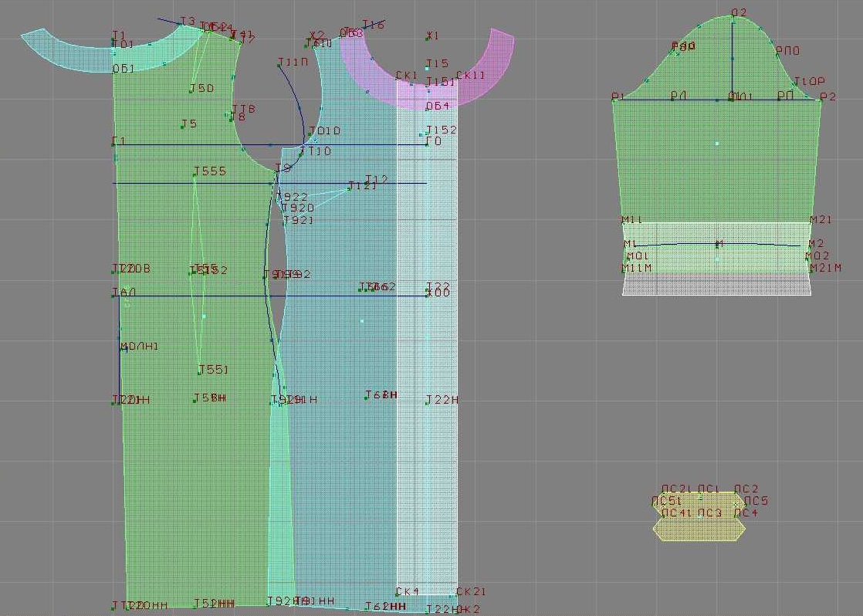Select point Р2 on the sleeve's right corner

pyautogui.click(x=819, y=99)
